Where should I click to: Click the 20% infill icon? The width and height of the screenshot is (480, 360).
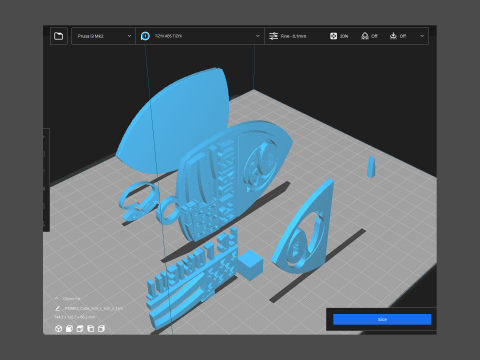333,36
